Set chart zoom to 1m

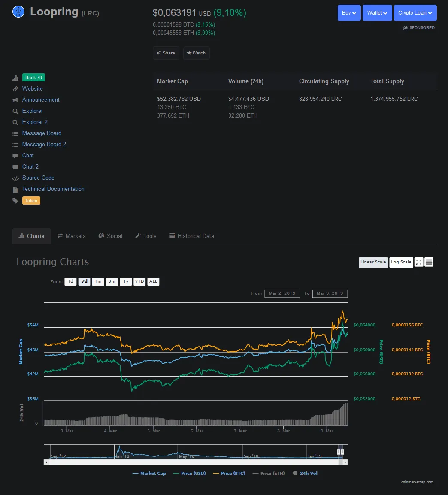tap(98, 281)
